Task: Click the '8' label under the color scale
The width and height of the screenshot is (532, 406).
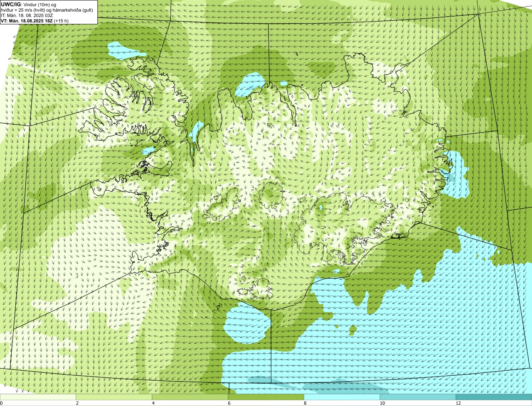Action: 305,403
